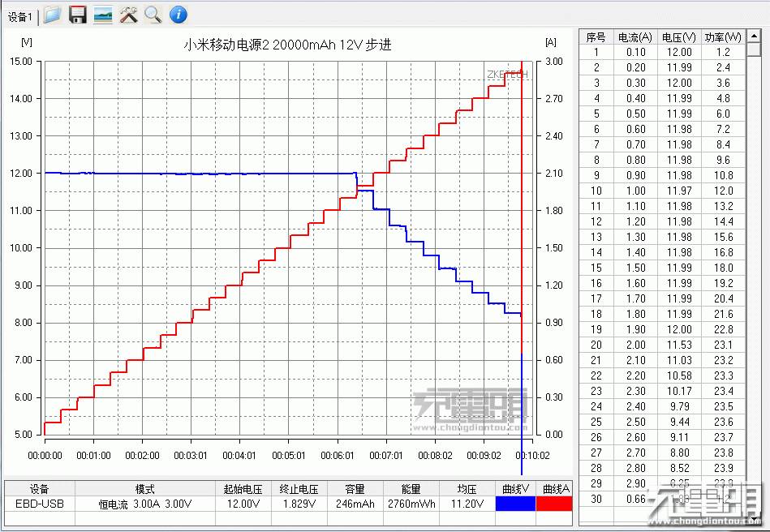
Task: Click the blue 曲线V color swatch
Action: pos(515,504)
